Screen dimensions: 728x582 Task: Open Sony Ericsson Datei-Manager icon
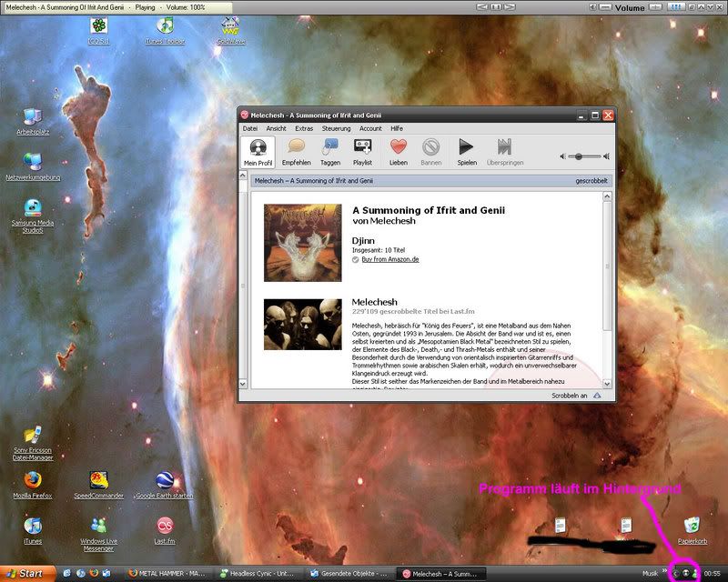pyautogui.click(x=33, y=443)
